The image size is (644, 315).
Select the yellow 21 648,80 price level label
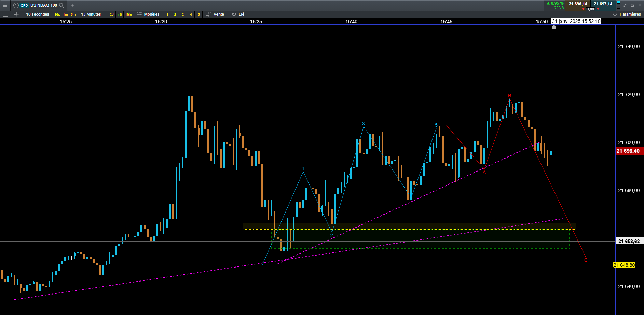(x=624, y=265)
